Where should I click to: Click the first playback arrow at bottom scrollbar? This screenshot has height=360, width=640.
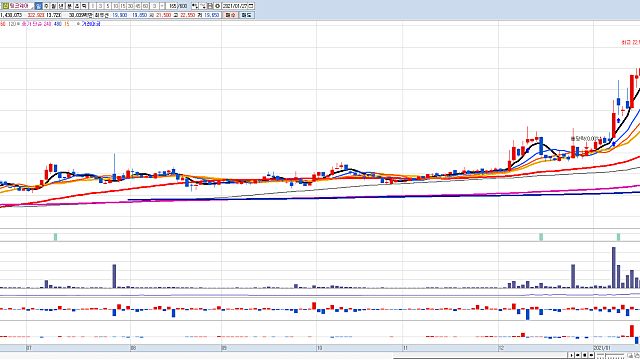point(571,355)
